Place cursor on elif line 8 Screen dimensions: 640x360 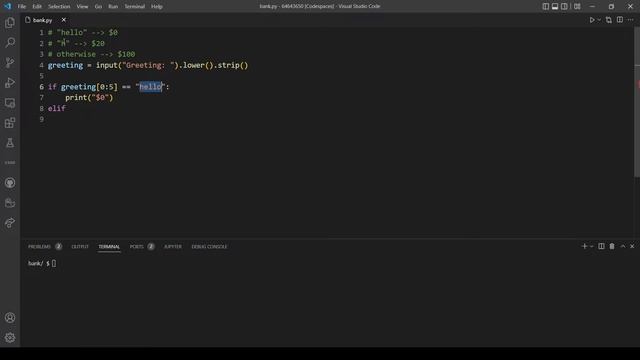pyautogui.click(x=56, y=108)
